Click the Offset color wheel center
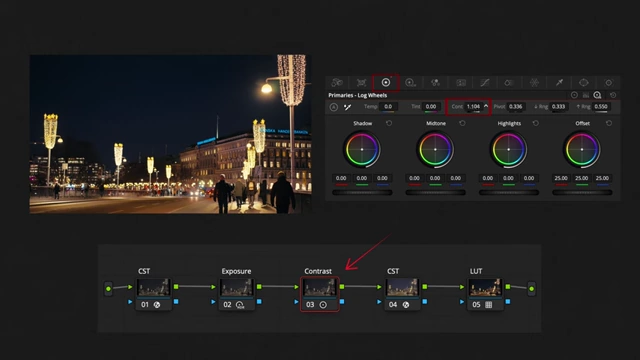Image resolution: width=640 pixels, height=360 pixels. [582, 149]
